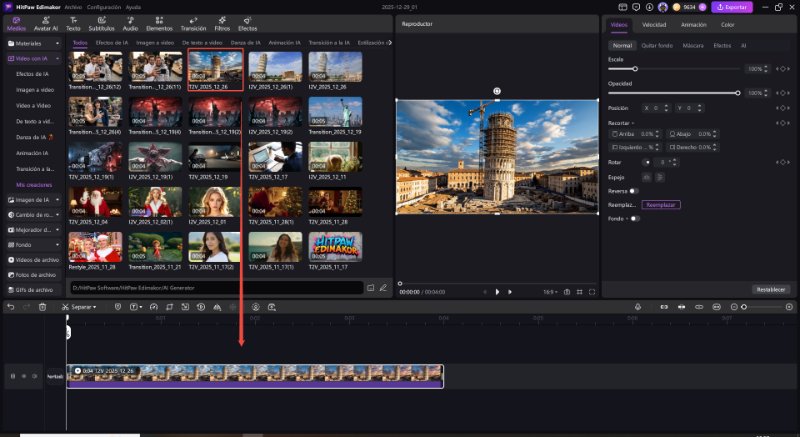Open the 16:9 aspect ratio dropdown
This screenshot has height=437, width=800.
(x=550, y=292)
